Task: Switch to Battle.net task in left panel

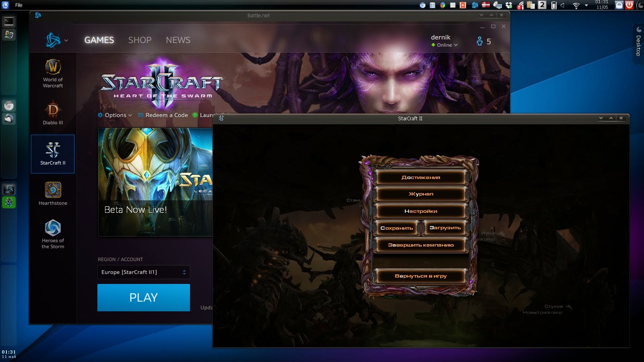Action: point(9,189)
